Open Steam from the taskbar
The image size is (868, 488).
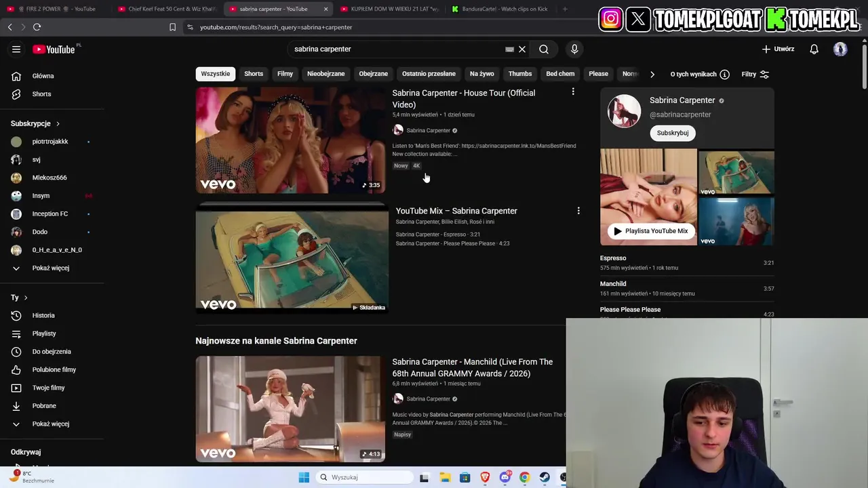545,477
